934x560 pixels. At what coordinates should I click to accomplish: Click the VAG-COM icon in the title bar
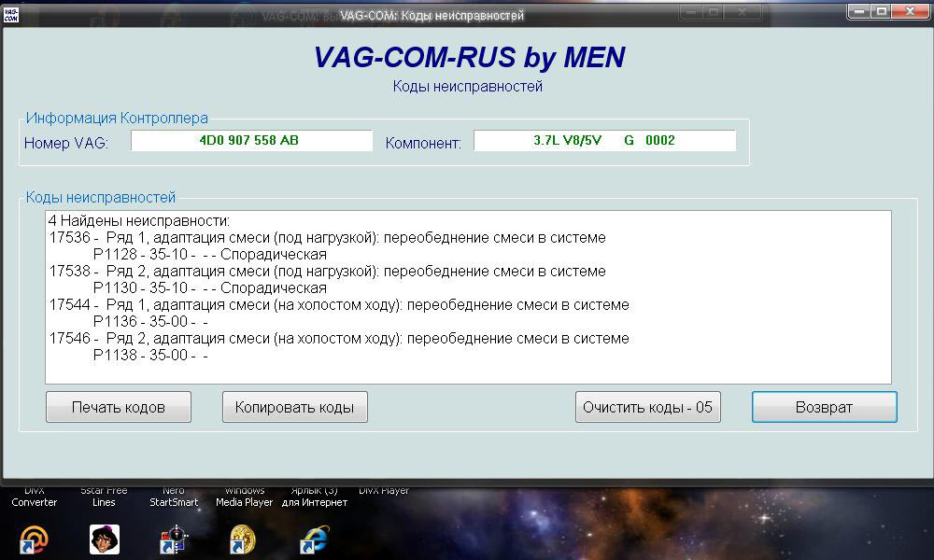pos(11,14)
